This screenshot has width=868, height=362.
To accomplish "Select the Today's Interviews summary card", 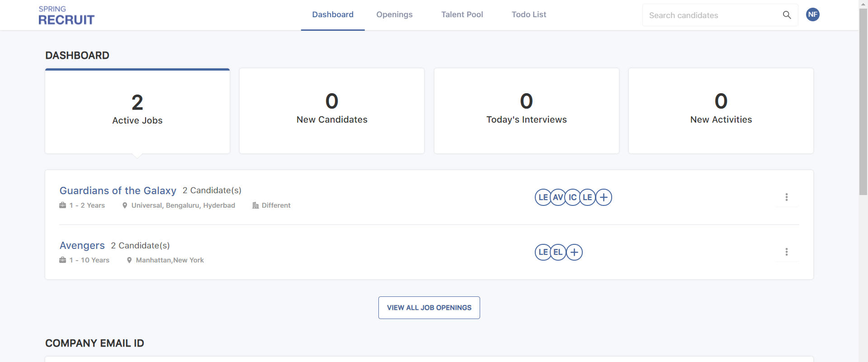I will point(526,111).
